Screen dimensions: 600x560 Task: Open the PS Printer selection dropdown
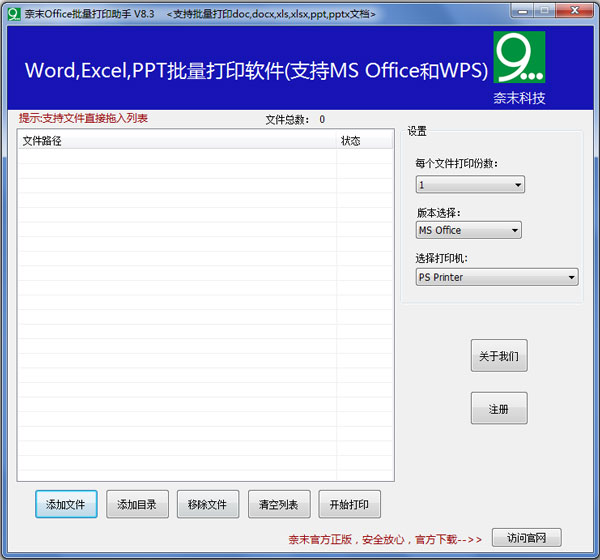(x=497, y=277)
